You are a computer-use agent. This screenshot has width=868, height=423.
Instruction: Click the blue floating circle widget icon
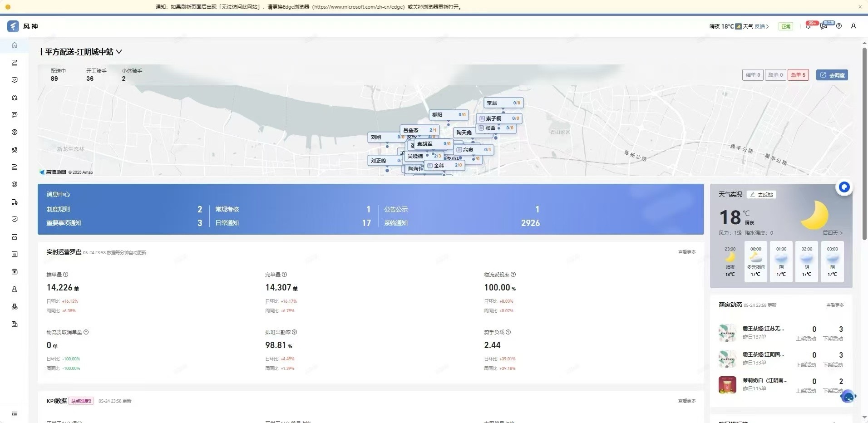(x=844, y=187)
